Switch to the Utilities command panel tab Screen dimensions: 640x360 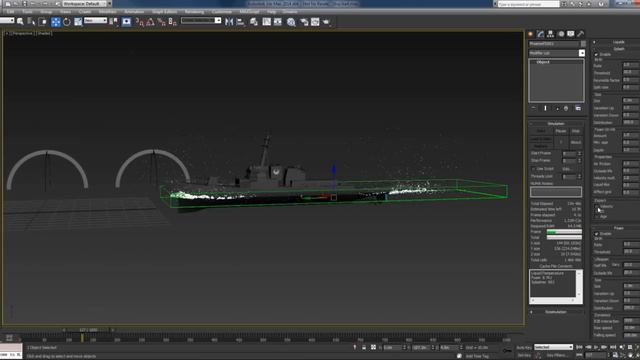pyautogui.click(x=580, y=34)
